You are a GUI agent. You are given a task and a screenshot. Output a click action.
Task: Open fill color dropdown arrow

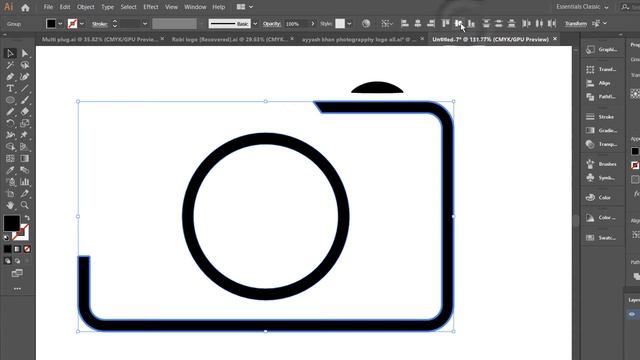[60, 24]
